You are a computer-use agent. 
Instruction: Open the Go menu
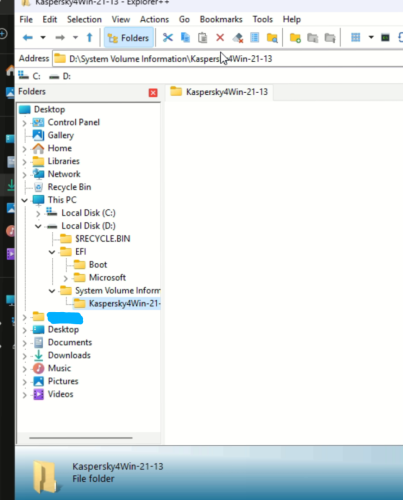(x=184, y=20)
